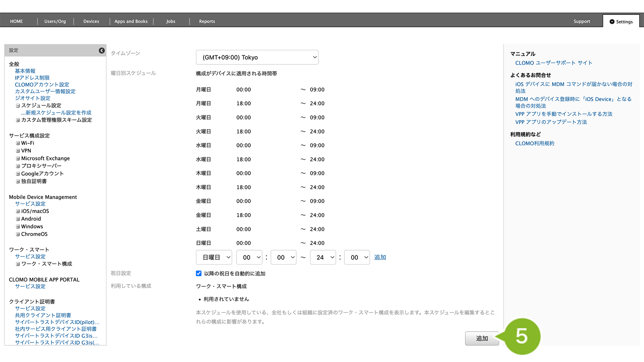Screen dimensions: 644x362
Task: Click the blue 追加 link beside time selectors
Action: pyautogui.click(x=380, y=257)
